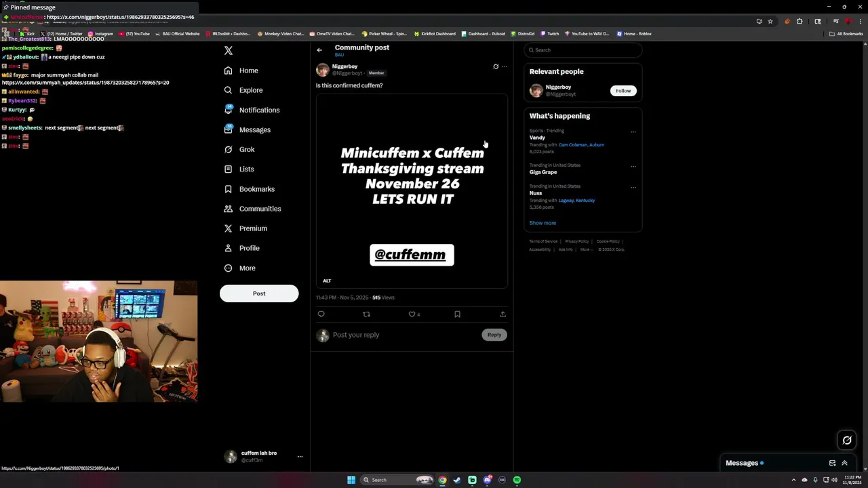Open Lists in the sidebar
Image resolution: width=868 pixels, height=488 pixels.
[x=239, y=169]
